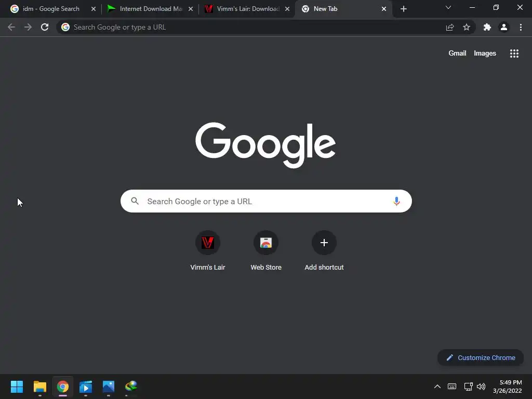
Task: Click the browser back arrow
Action: coord(11,27)
